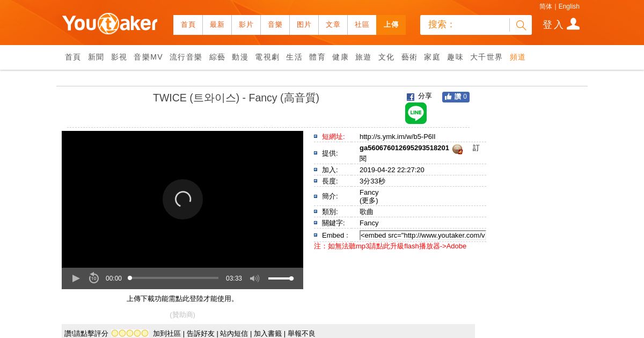Click 告訴好友 link

coord(201,334)
